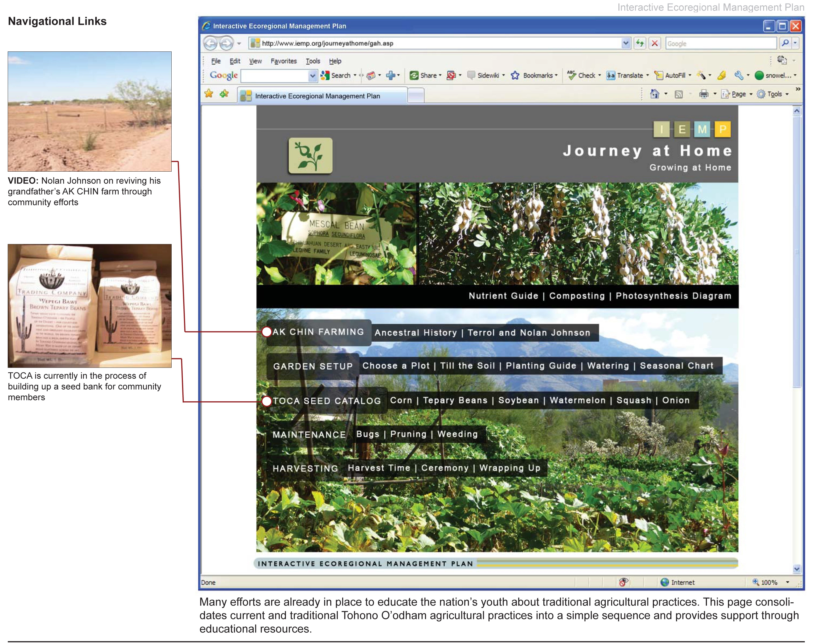The image size is (825, 644).
Task: Open the zoom level 100% dropdown
Action: coord(788,582)
